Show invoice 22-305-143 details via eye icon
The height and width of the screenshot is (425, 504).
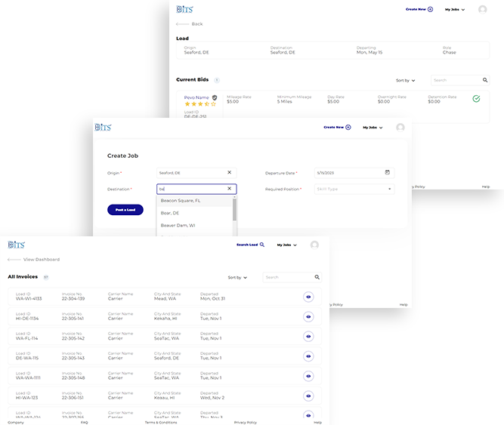click(308, 356)
